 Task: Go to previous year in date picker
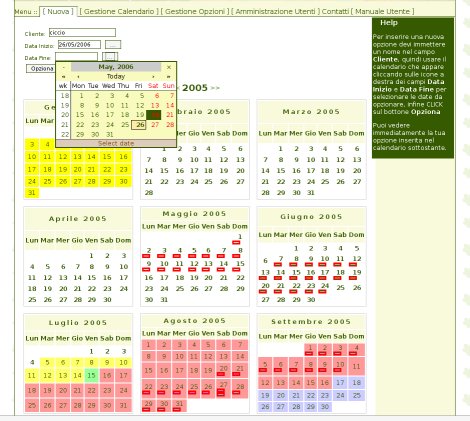pos(63,76)
